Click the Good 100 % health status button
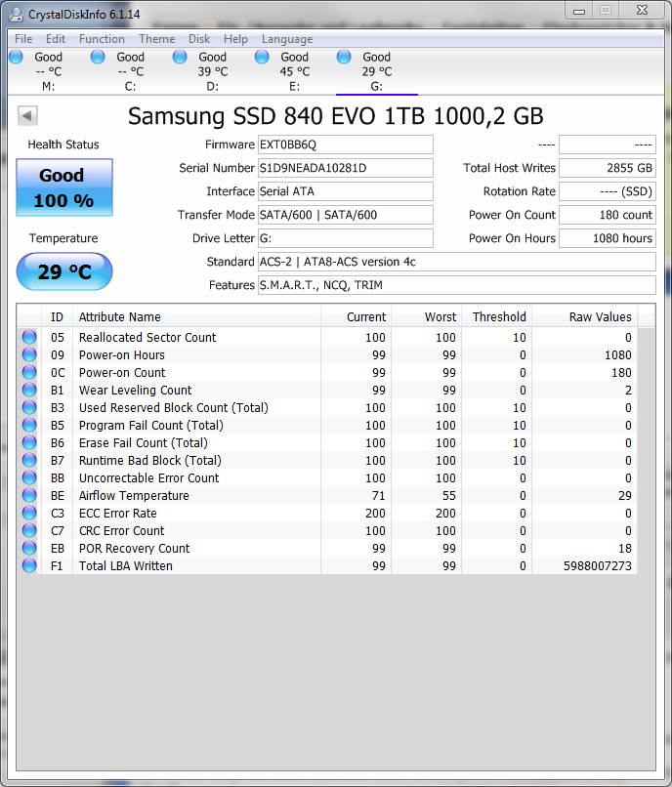The height and width of the screenshot is (787, 672). coord(64,187)
